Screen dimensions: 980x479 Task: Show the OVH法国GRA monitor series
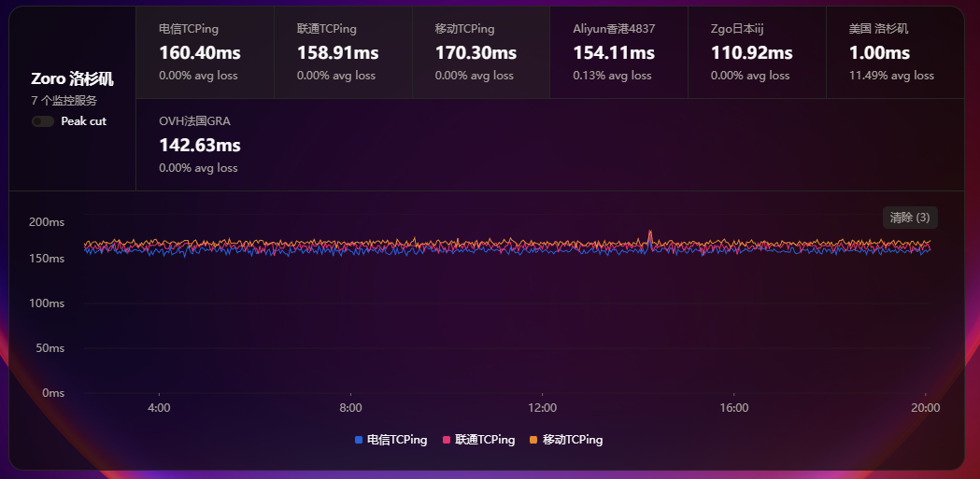(205, 145)
